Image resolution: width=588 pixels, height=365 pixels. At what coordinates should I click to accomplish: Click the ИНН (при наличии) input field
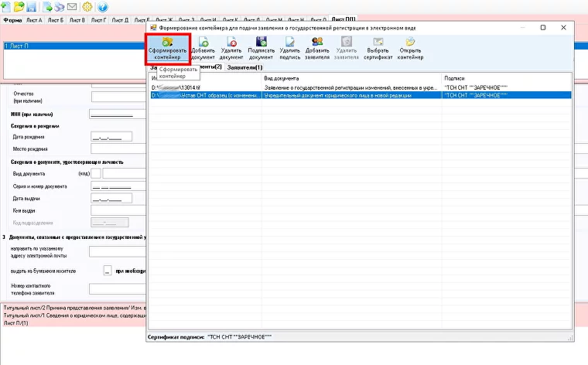tap(118, 114)
